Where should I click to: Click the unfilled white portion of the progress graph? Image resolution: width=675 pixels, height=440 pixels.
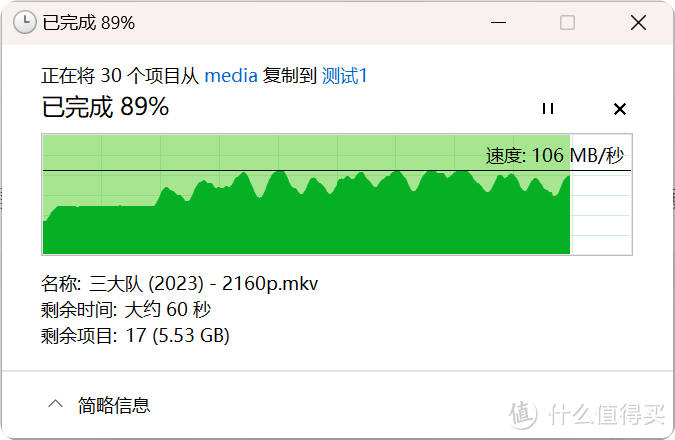(x=600, y=215)
